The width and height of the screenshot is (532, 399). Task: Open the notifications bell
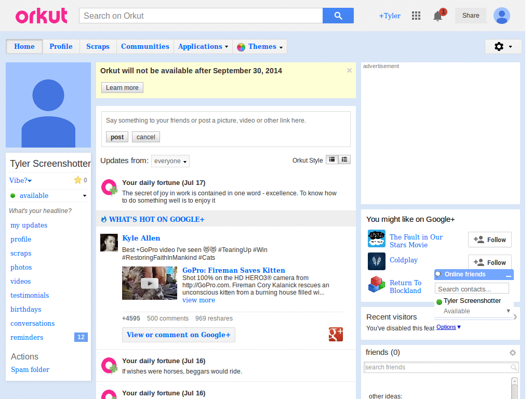(438, 16)
